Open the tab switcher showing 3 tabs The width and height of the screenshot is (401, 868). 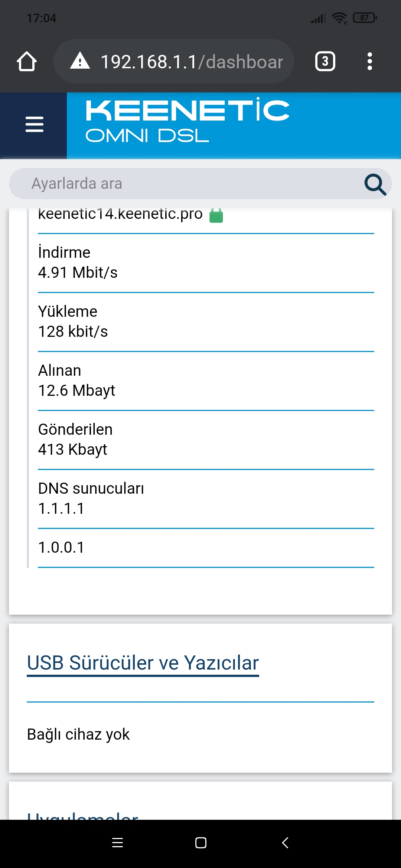[x=325, y=61]
